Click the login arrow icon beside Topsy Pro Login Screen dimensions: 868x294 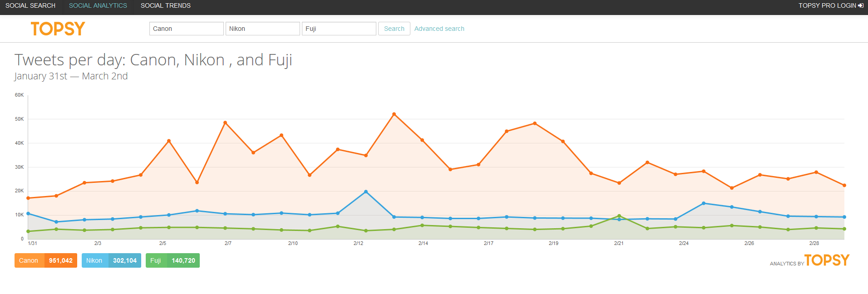[x=861, y=5]
